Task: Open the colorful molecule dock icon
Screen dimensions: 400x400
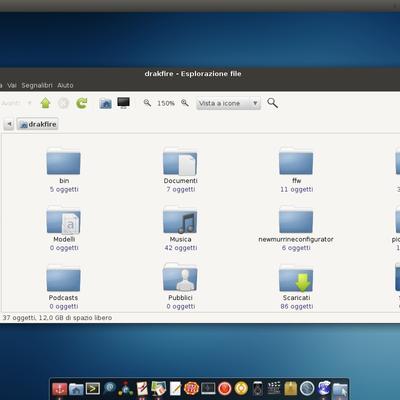Action: click(126, 389)
